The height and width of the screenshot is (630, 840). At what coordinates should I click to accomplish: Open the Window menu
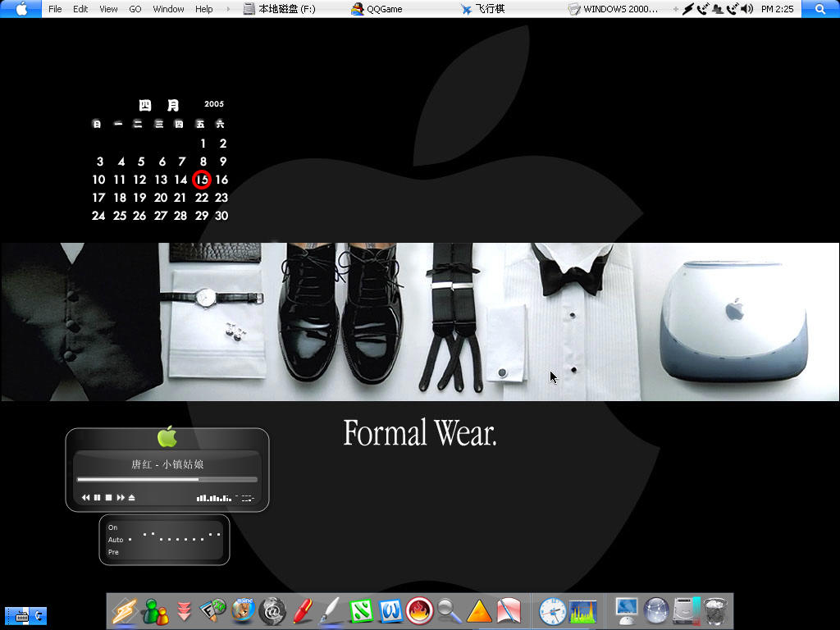coord(168,9)
